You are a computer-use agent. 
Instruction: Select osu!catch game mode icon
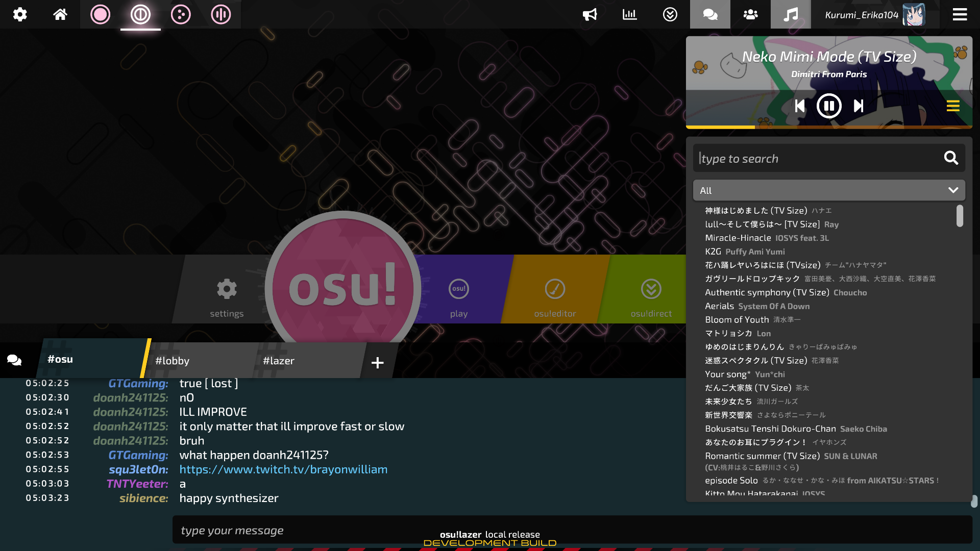[181, 14]
